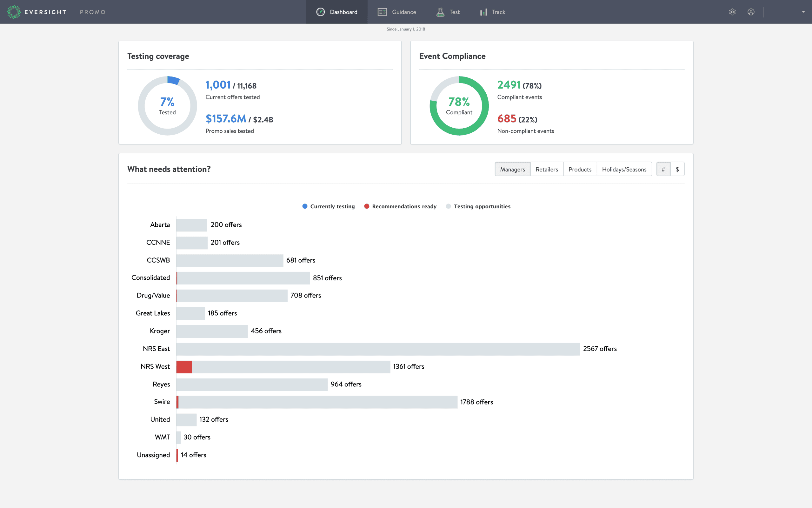Click the 'Since January 1, 2018' text
The width and height of the screenshot is (812, 508).
tap(406, 29)
